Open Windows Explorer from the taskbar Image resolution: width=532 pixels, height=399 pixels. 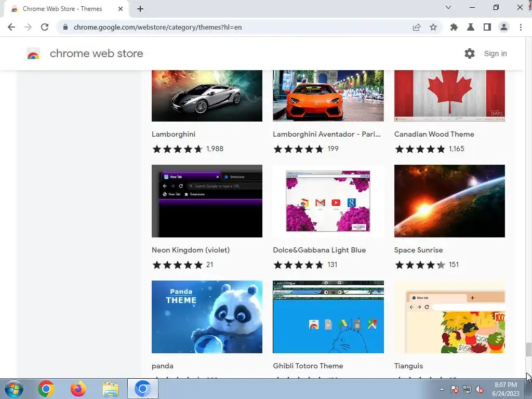[x=111, y=389]
